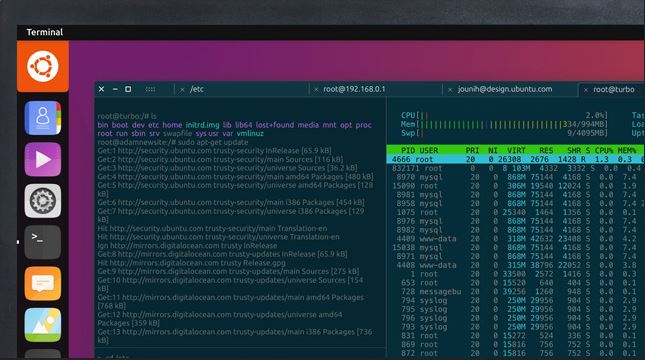Switch to jounih@design.ubuntu.com tab
Screen dimensions: 645x360
[510, 89]
